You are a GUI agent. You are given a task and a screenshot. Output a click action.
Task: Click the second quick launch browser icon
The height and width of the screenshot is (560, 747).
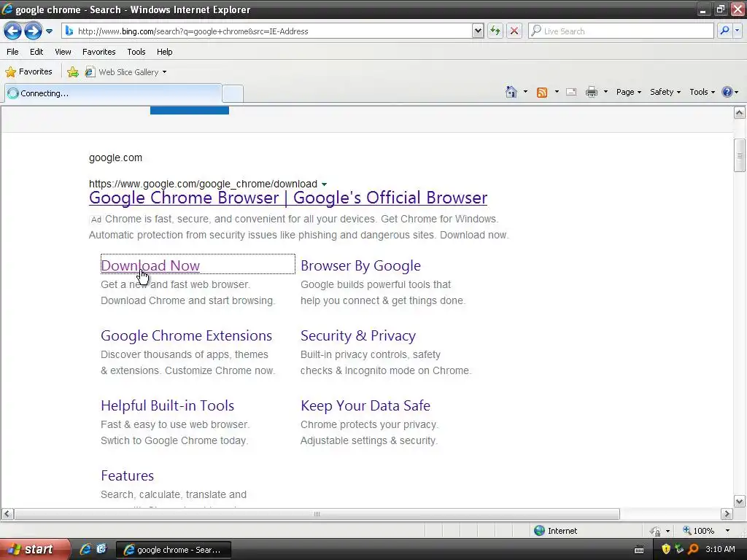(101, 549)
